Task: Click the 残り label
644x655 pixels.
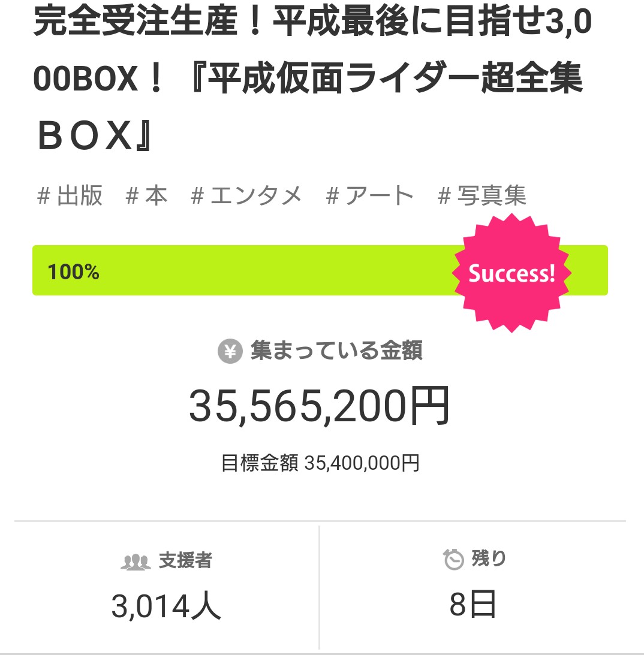Action: (489, 559)
